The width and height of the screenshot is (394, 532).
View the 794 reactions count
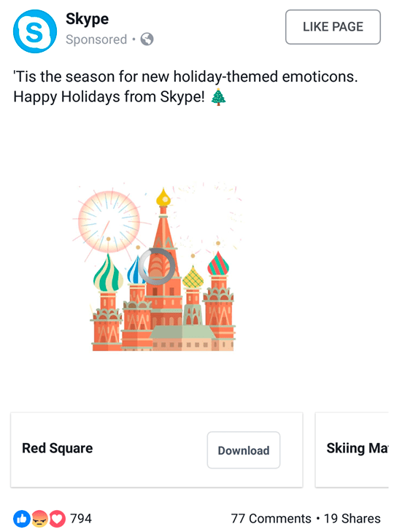point(81,518)
